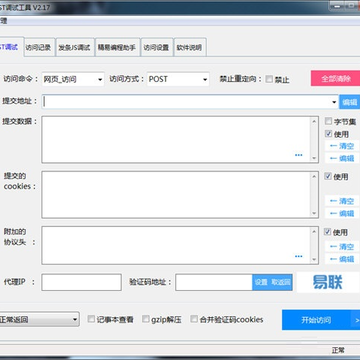
Task: Click down arrow of cookies scrollbar
Action: coord(314,213)
